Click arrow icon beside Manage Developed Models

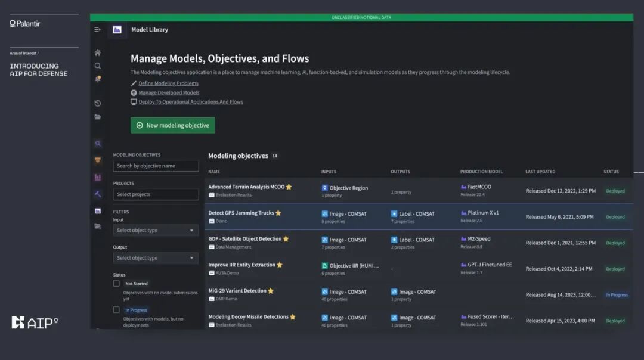tap(134, 93)
